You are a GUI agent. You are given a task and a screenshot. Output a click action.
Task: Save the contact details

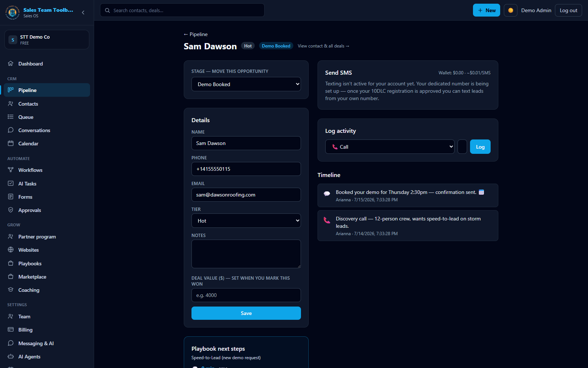click(246, 313)
